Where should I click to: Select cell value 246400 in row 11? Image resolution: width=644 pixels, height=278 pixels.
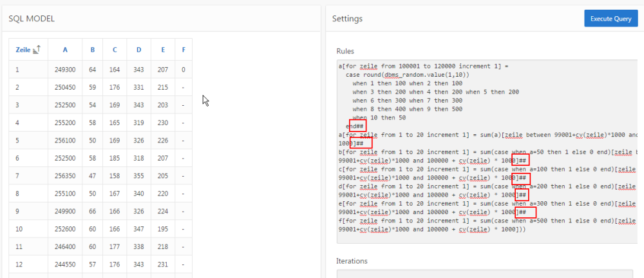click(65, 247)
